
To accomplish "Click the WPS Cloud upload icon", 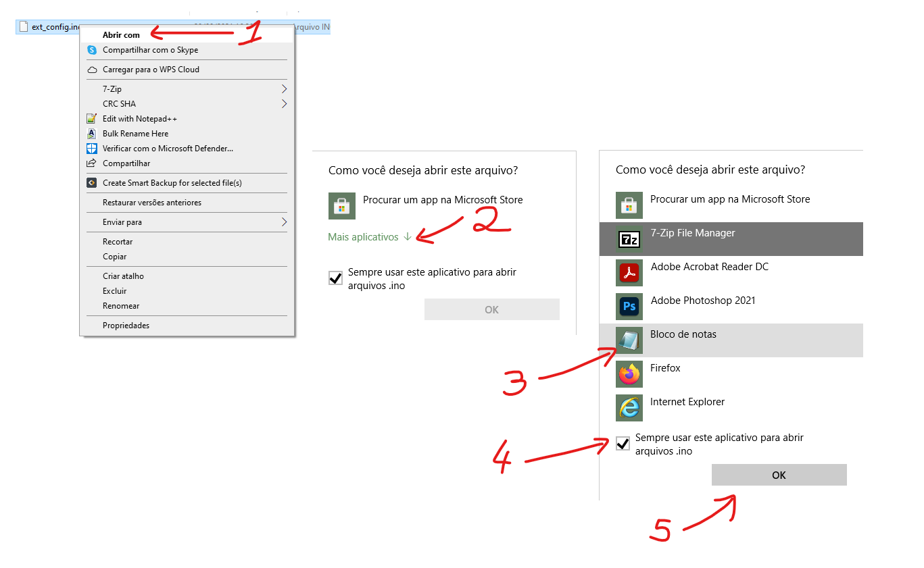I will [92, 70].
